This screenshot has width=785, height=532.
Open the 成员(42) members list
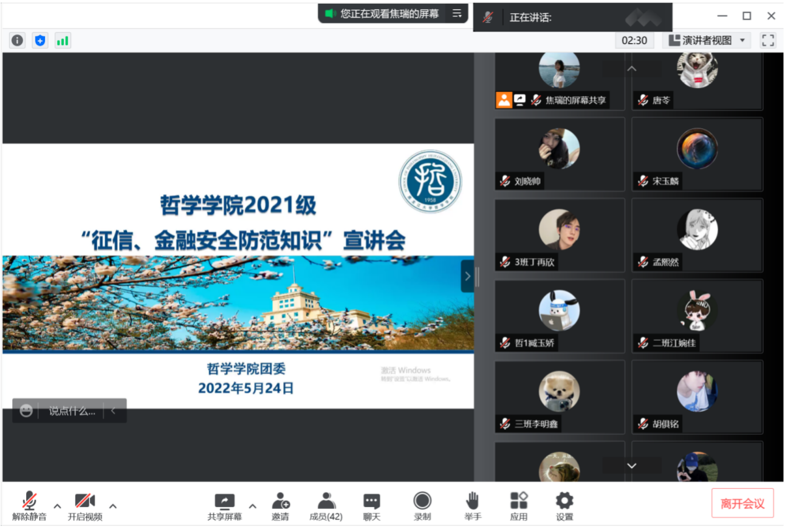point(326,506)
